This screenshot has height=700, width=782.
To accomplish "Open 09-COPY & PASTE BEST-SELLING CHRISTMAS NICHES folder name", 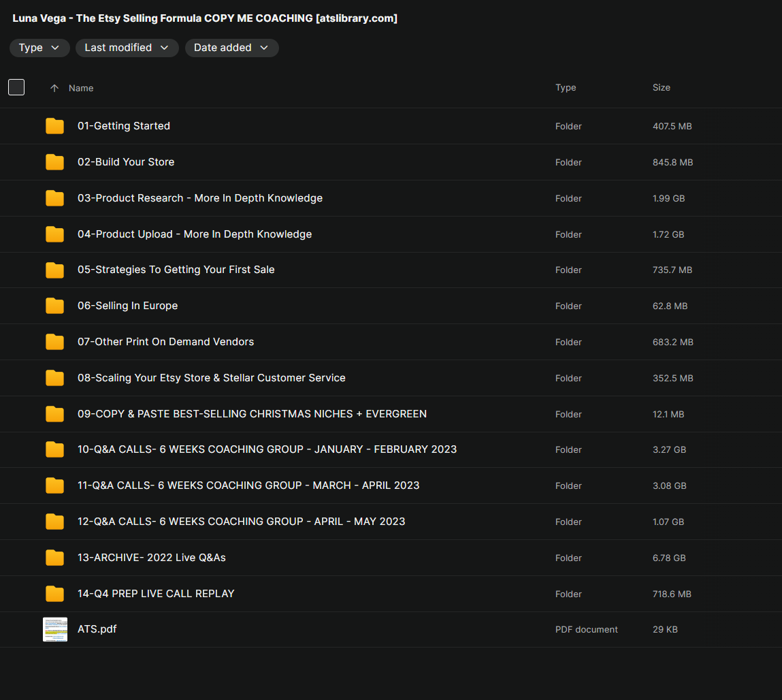I will coord(252,414).
